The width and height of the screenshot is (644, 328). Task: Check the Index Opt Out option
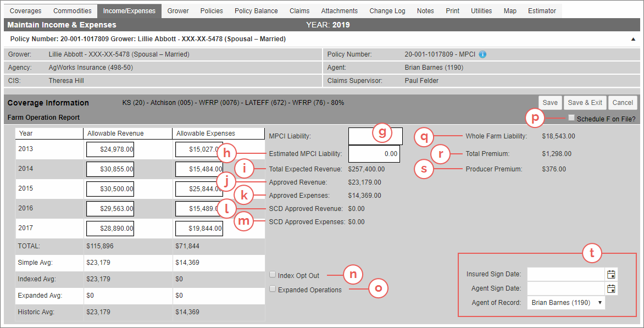coord(273,275)
